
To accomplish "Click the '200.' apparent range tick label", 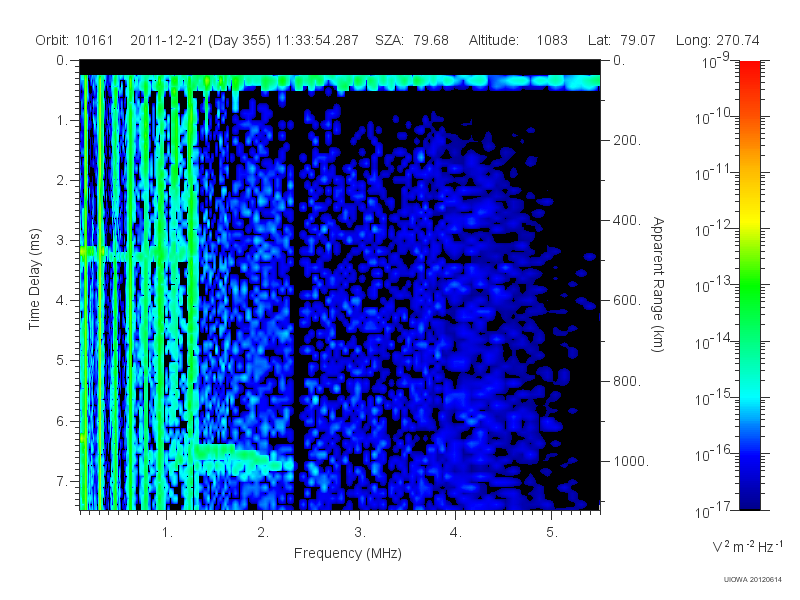I will coord(627,140).
